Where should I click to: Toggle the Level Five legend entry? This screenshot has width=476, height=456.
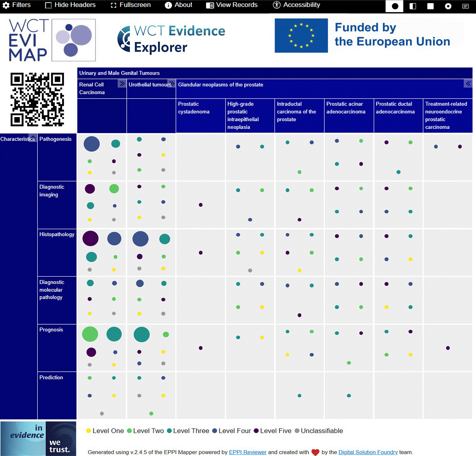point(272,431)
